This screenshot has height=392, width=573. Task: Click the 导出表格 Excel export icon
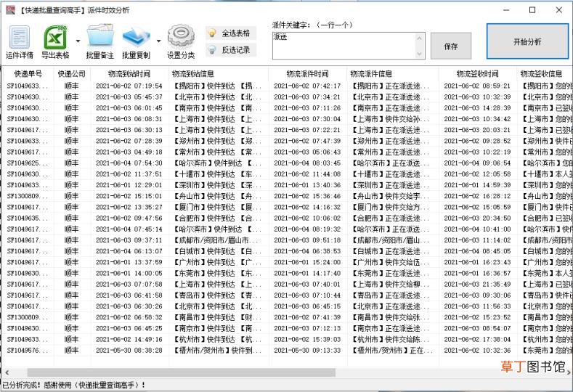[x=55, y=42]
